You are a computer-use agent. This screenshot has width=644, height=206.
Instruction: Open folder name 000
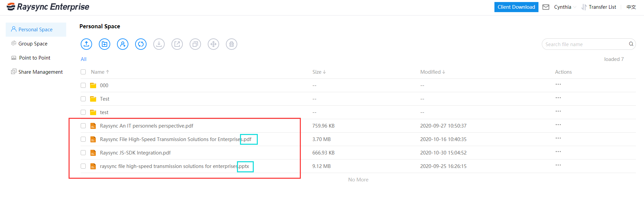(x=104, y=85)
